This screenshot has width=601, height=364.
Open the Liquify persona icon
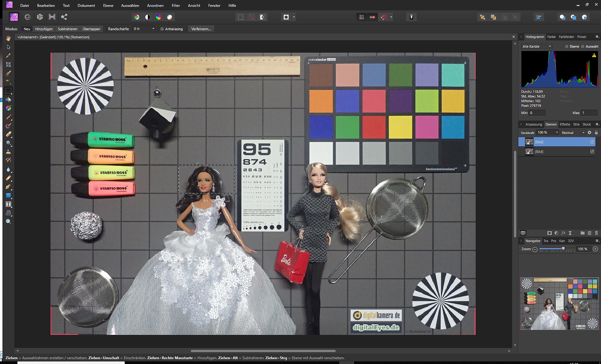click(28, 17)
